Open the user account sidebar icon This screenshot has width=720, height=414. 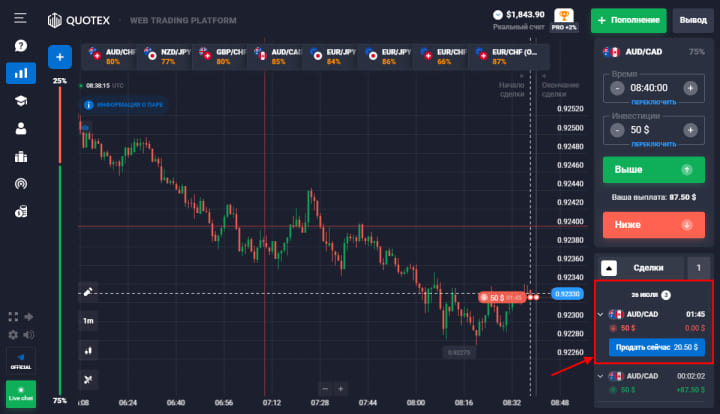(20, 128)
